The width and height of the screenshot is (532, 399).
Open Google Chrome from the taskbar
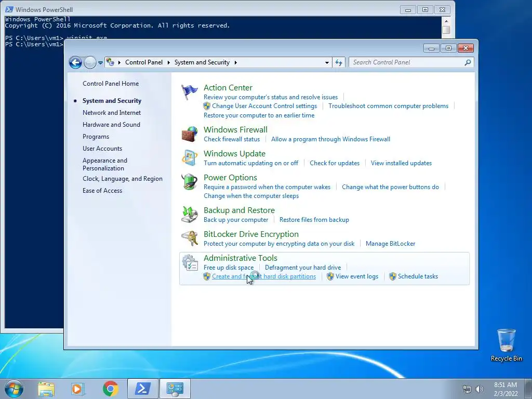point(110,389)
